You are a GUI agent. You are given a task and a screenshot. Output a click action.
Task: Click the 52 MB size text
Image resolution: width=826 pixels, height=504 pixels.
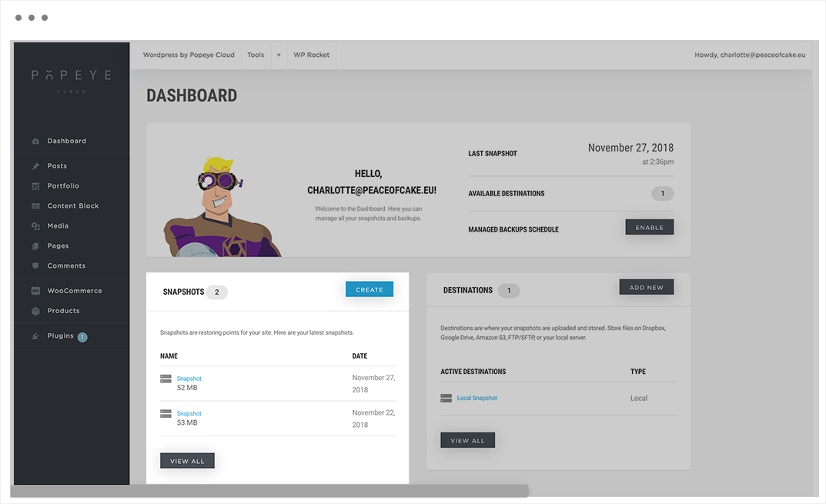[x=187, y=388]
